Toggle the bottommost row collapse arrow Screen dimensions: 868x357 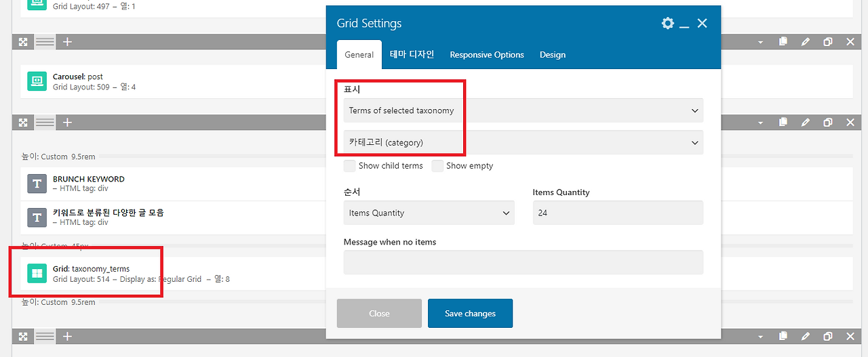761,336
